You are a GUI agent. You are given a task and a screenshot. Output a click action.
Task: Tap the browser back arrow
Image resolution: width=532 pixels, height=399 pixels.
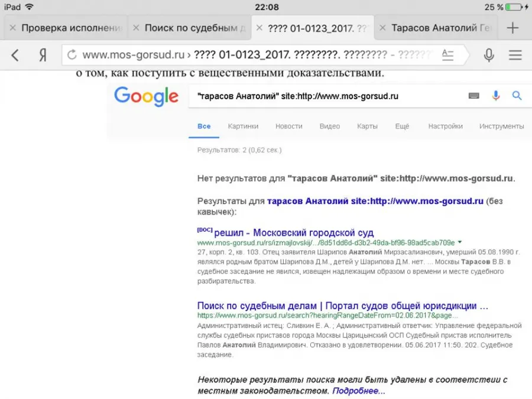pyautogui.click(x=15, y=55)
